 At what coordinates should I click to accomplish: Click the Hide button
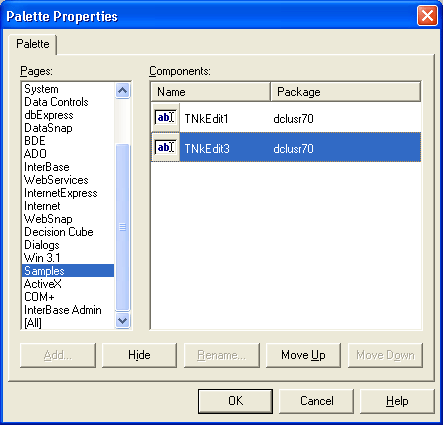pos(139,355)
